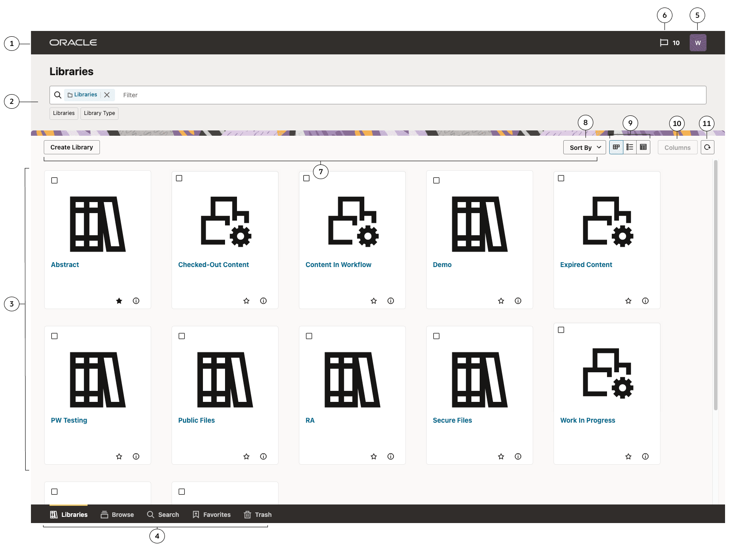Open the RA library link
756x554 pixels.
(x=310, y=420)
